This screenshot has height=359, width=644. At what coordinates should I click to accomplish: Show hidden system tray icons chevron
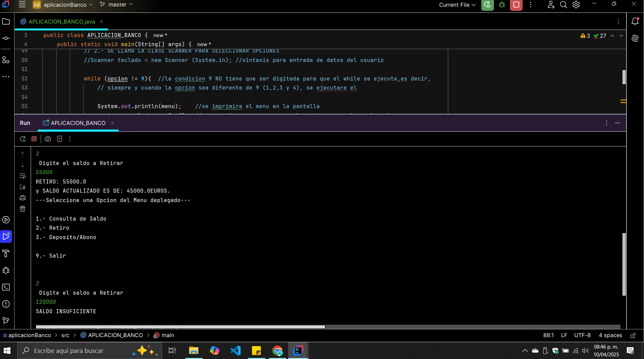pyautogui.click(x=525, y=351)
